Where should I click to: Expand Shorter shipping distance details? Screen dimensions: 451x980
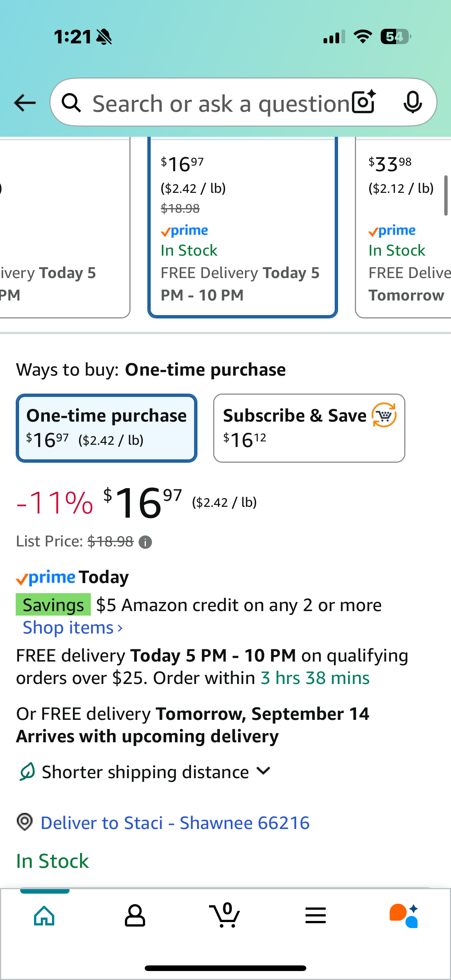coord(145,772)
